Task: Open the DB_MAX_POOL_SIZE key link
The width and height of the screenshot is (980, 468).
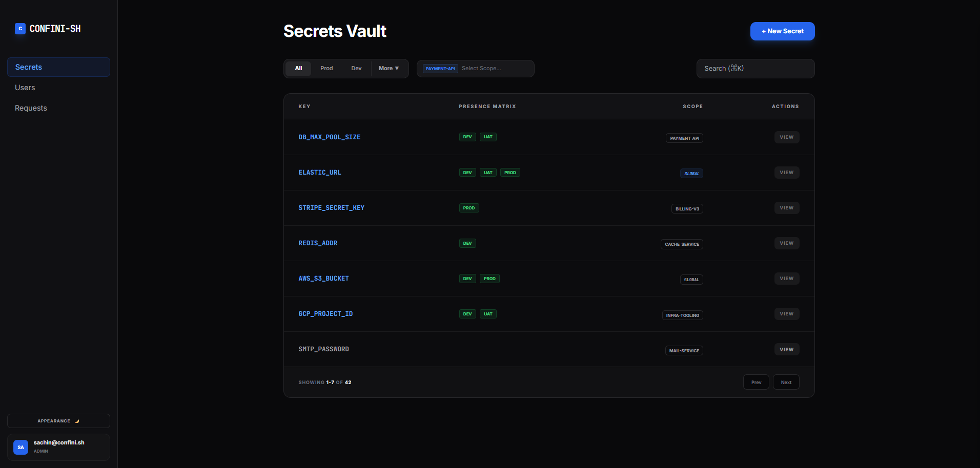Action: tap(329, 137)
